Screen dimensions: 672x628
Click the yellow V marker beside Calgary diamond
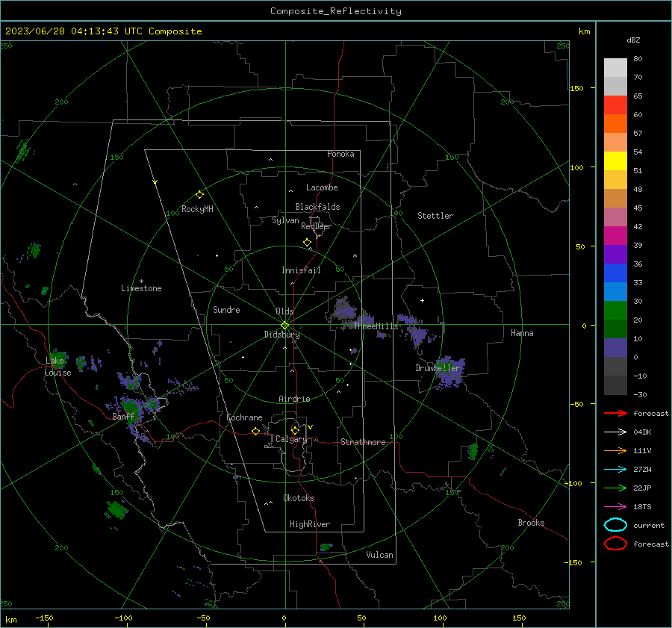[x=311, y=427]
